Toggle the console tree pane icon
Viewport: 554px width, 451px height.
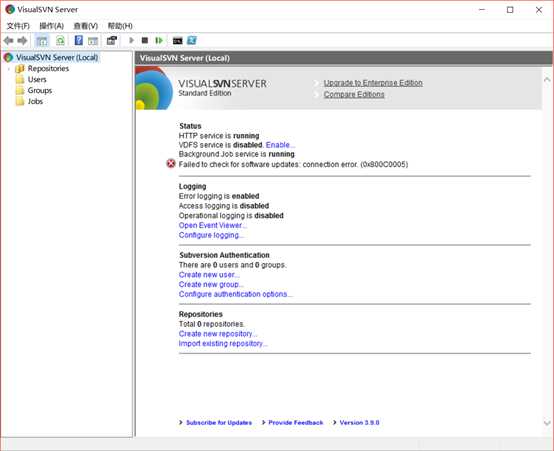click(42, 41)
